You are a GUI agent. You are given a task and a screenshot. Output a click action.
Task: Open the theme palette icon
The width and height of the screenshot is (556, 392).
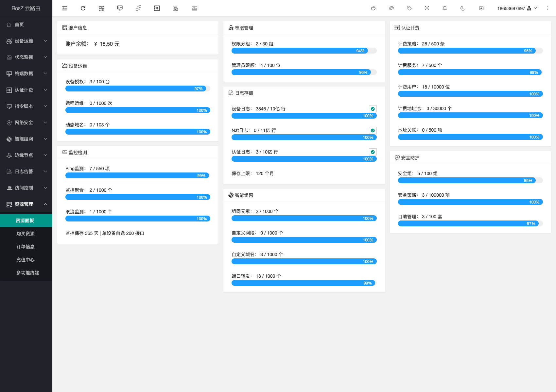pyautogui.click(x=391, y=8)
